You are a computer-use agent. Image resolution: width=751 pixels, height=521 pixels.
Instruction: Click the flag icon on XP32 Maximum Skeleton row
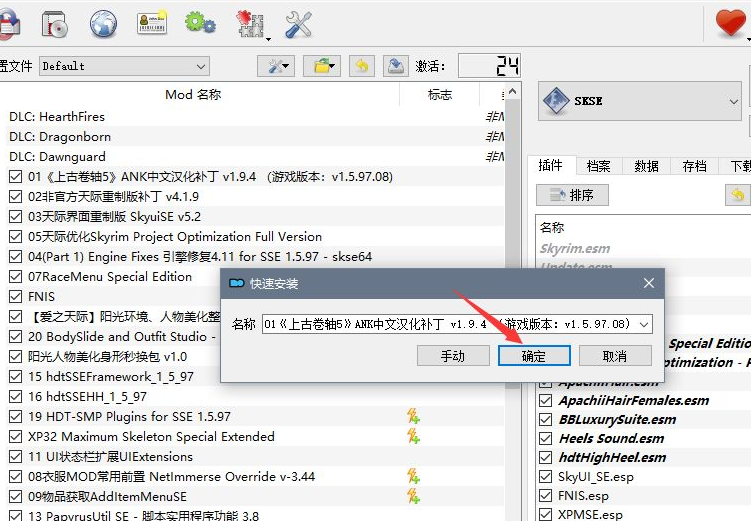coord(413,436)
